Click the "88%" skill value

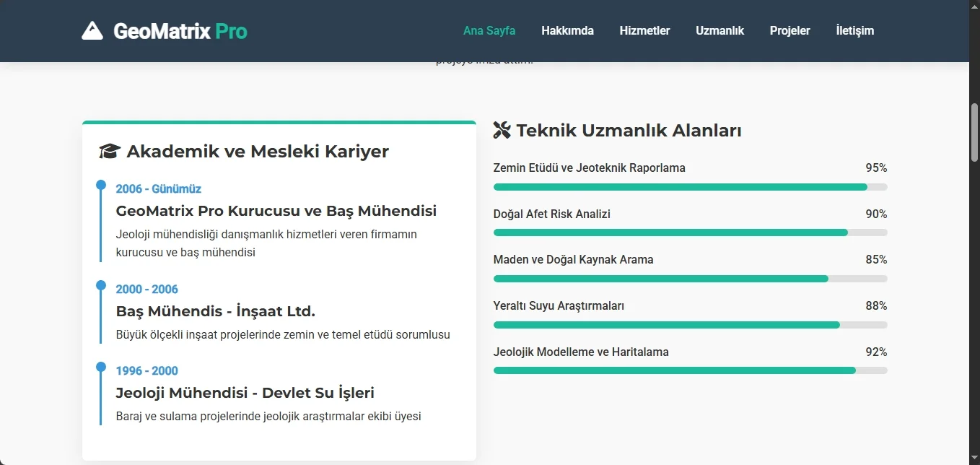click(x=876, y=306)
